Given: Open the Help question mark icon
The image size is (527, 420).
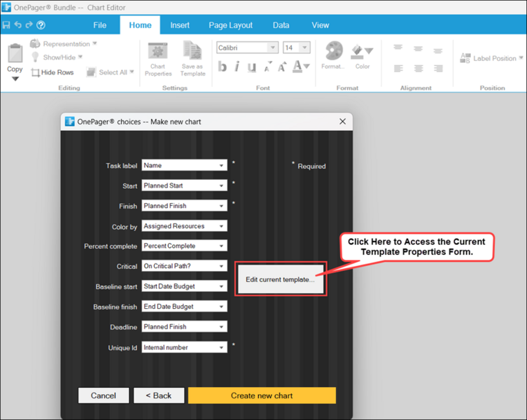Looking at the screenshot, I should point(41,25).
